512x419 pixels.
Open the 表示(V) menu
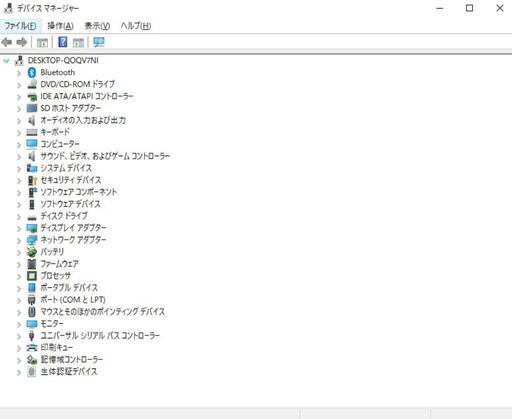click(97, 26)
